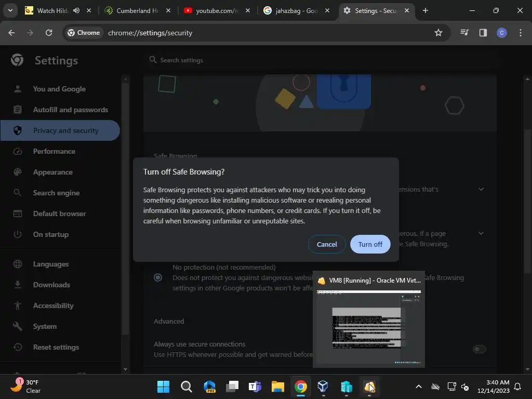Click the Chrome logo beside Settings
Screen dimensions: 532x399
tap(17, 60)
